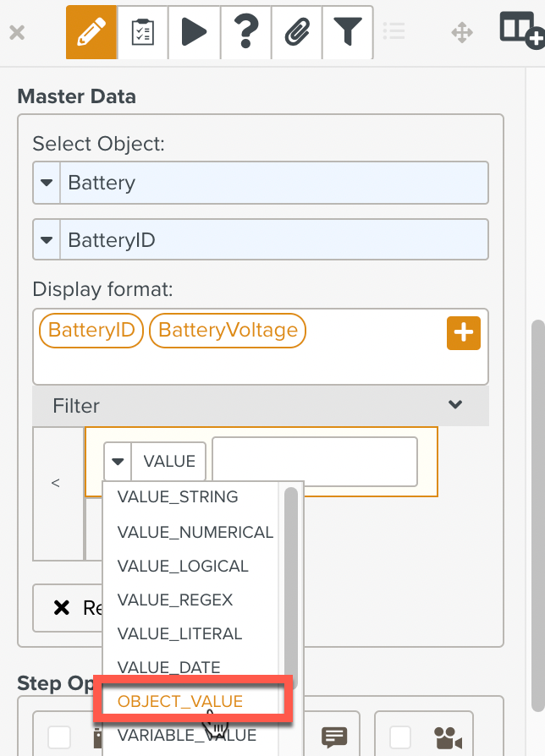Click the Play step icon
Screen dimensions: 545x756
tap(194, 31)
